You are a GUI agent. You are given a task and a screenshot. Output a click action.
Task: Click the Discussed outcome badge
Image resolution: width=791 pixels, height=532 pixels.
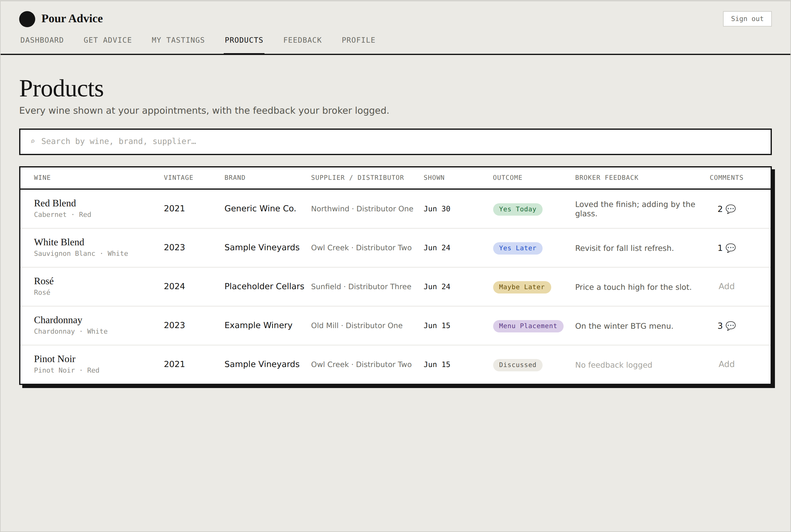(x=518, y=365)
